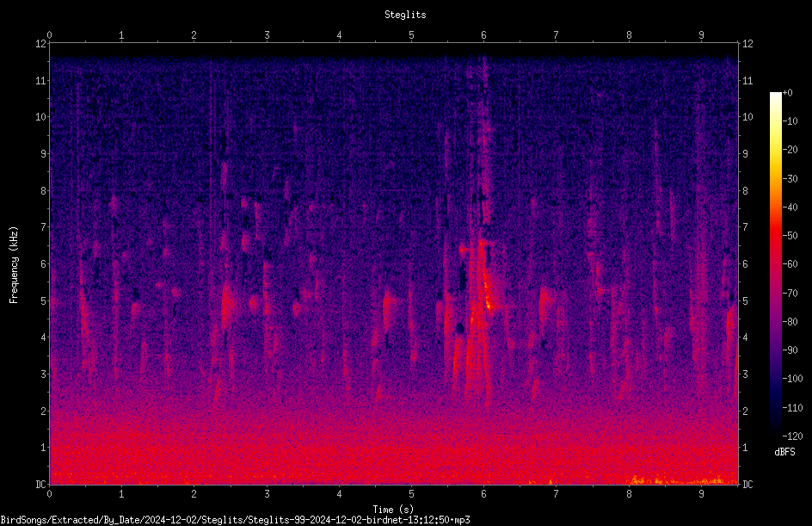This screenshot has width=812, height=526.
Task: Click the file path text at bottom
Action: click(235, 520)
